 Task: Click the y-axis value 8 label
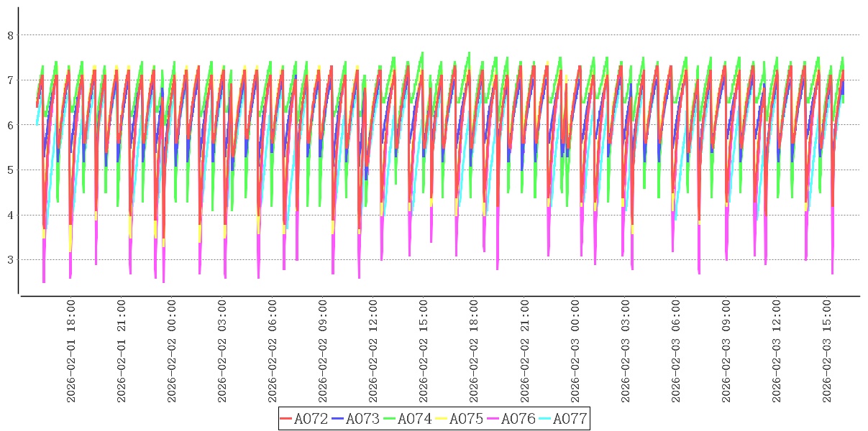point(10,34)
